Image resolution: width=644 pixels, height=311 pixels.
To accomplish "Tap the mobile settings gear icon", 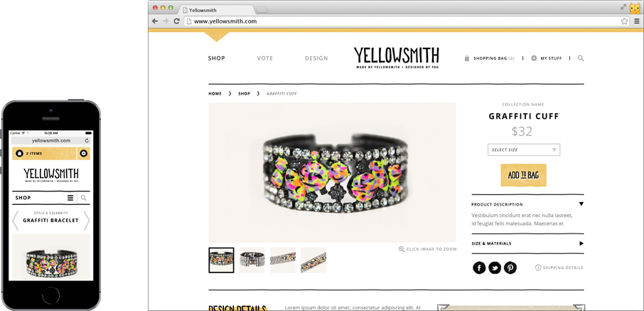I will 84,154.
